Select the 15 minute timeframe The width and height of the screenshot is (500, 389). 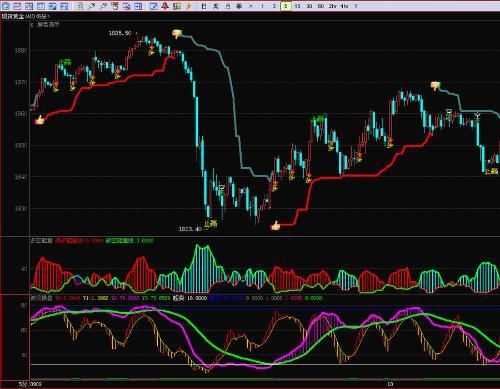tap(297, 6)
